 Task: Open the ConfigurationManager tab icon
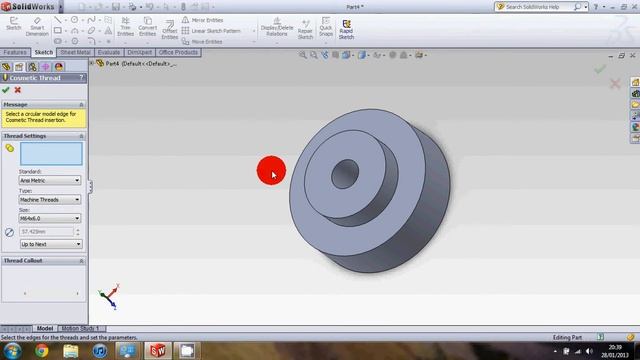[x=32, y=67]
